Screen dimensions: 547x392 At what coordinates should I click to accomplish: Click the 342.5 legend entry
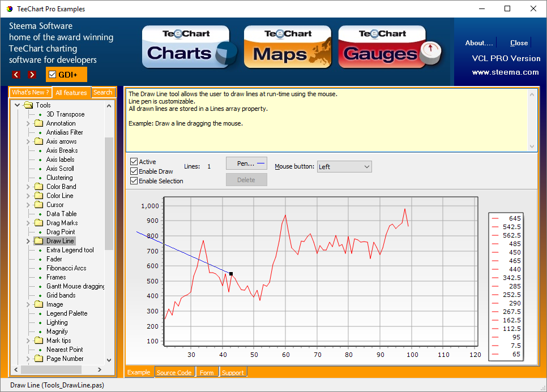click(506, 278)
